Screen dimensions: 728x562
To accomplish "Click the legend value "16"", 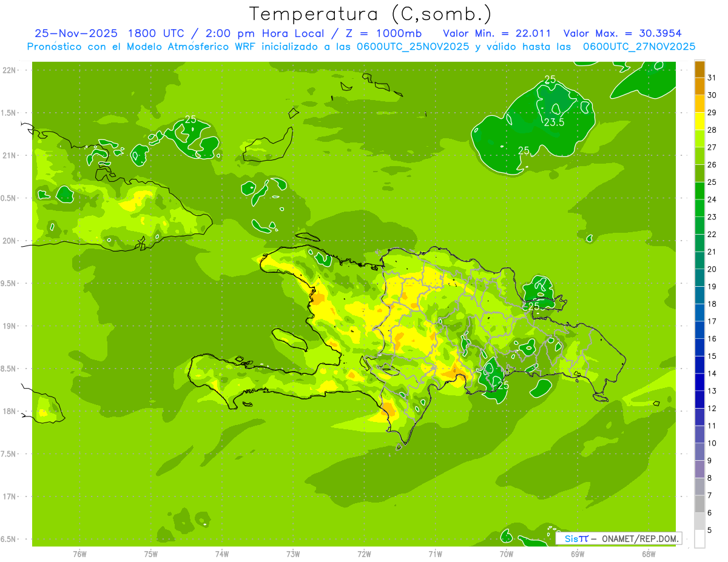I will (x=712, y=338).
